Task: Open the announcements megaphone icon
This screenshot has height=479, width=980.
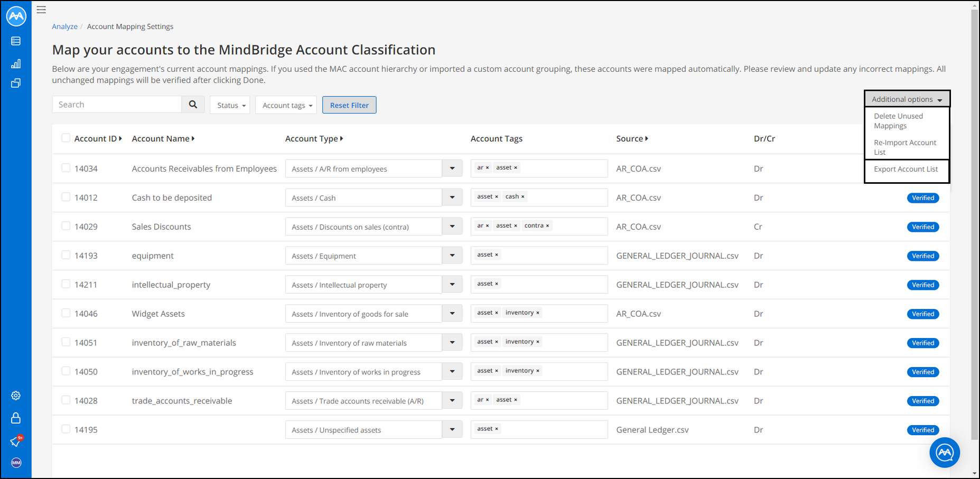Action: point(16,441)
